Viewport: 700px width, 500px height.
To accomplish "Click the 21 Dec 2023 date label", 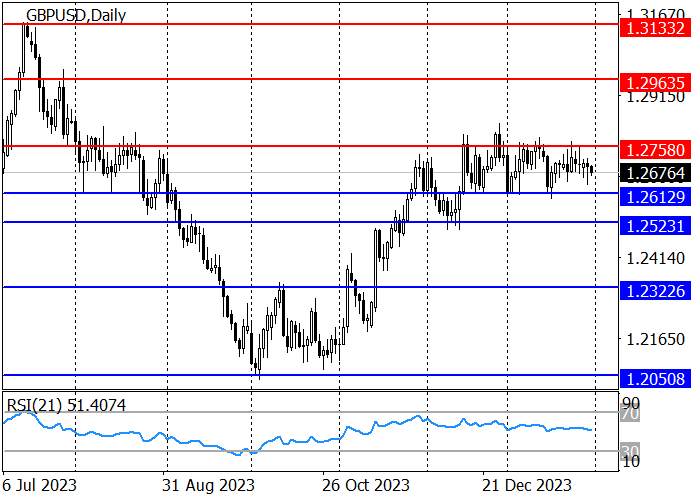I will [x=526, y=485].
